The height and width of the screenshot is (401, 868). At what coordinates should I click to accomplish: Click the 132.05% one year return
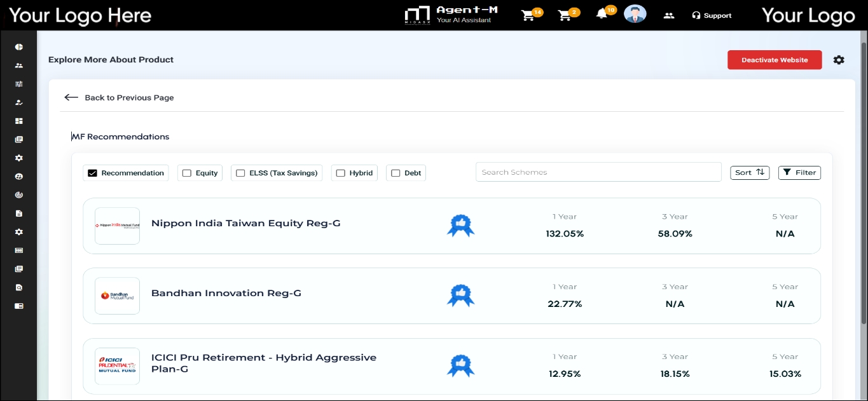(x=565, y=234)
